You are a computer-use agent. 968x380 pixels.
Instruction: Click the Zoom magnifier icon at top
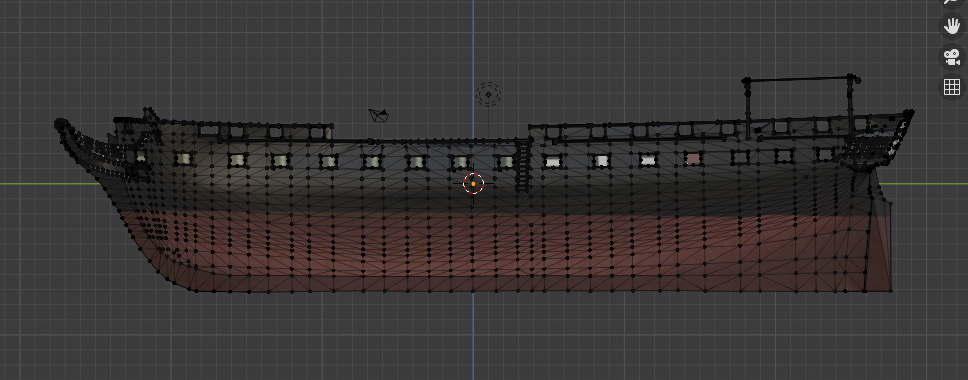pyautogui.click(x=952, y=2)
